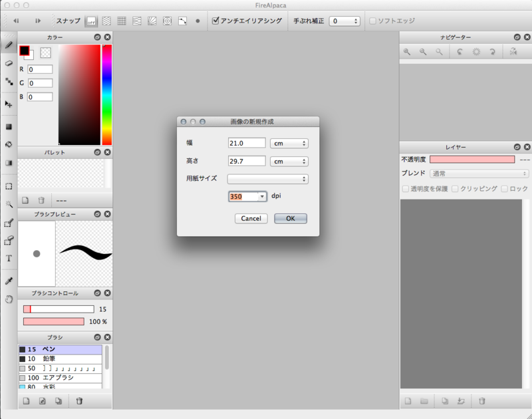This screenshot has height=419, width=532.
Task: Select the Eyedropper tool
Action: [x=9, y=281]
